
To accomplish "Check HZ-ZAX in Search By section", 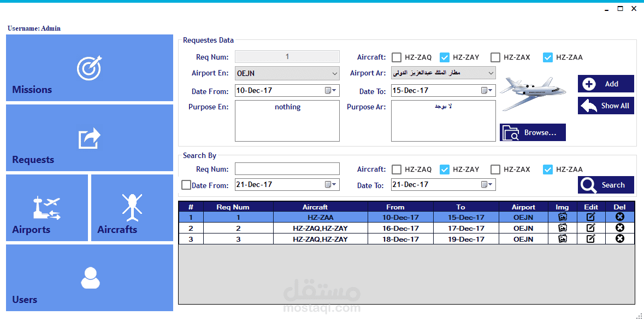I will (x=496, y=169).
